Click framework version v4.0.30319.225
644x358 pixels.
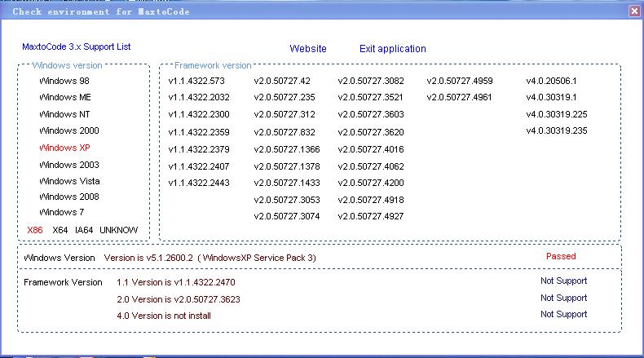[x=557, y=114]
